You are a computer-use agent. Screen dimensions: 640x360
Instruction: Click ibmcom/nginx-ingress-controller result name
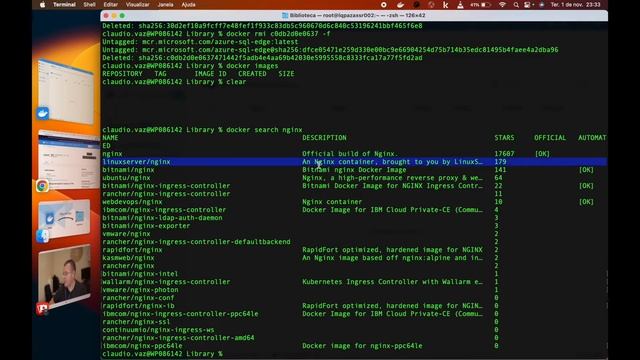(x=164, y=210)
